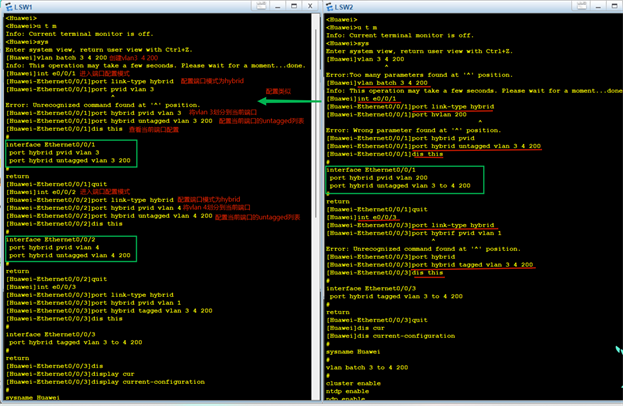Click the LSW1 vertical scrollbar

click(x=313, y=200)
